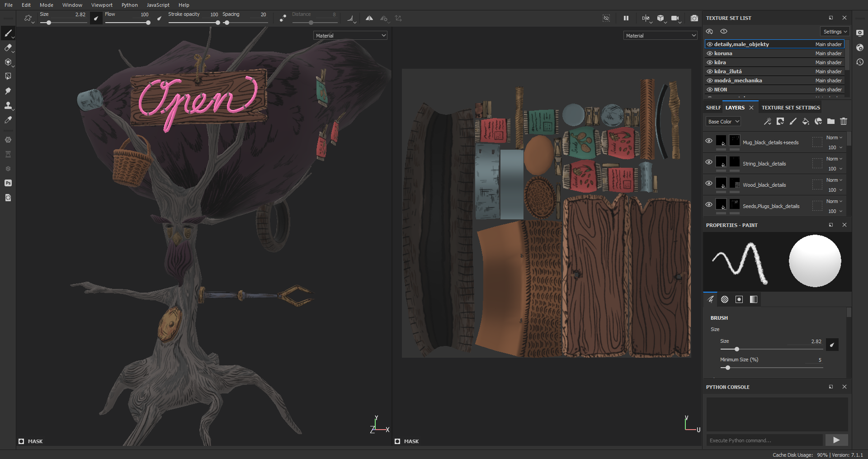The image size is (868, 459).
Task: Click the Execute Python command input field
Action: coord(764,440)
